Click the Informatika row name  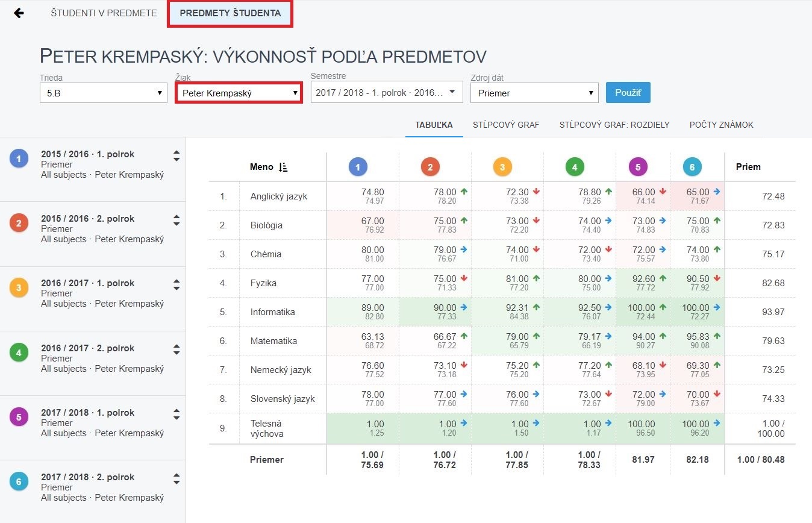[272, 312]
